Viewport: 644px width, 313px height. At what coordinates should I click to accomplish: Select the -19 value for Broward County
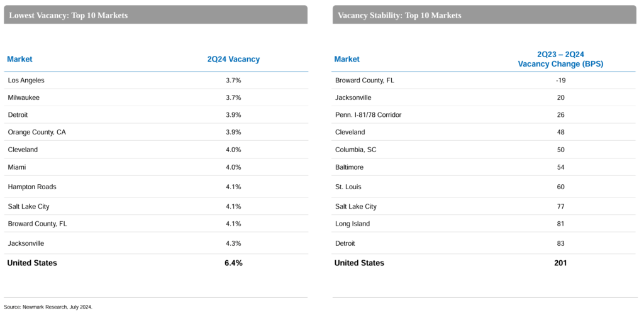coord(560,80)
